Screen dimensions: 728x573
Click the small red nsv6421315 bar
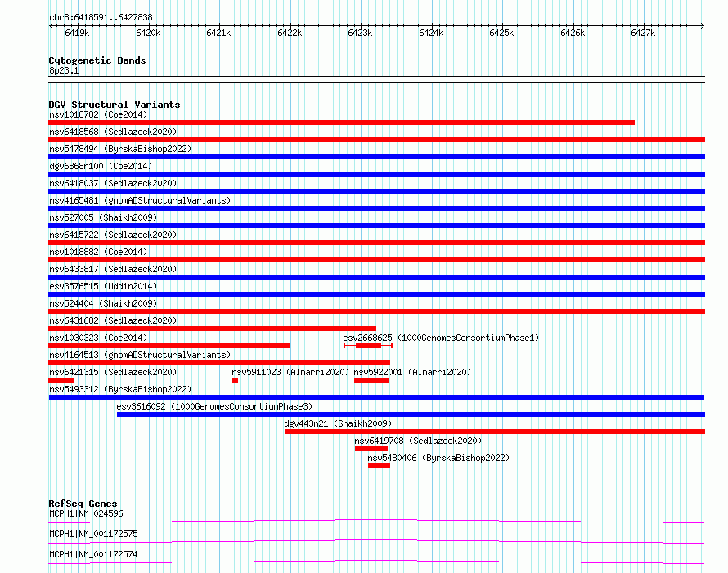[x=61, y=380]
